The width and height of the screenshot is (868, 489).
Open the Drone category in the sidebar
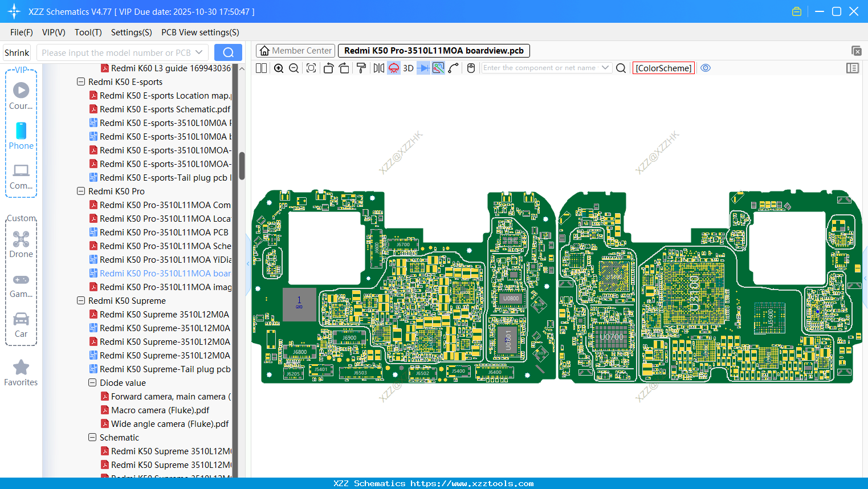tap(21, 244)
